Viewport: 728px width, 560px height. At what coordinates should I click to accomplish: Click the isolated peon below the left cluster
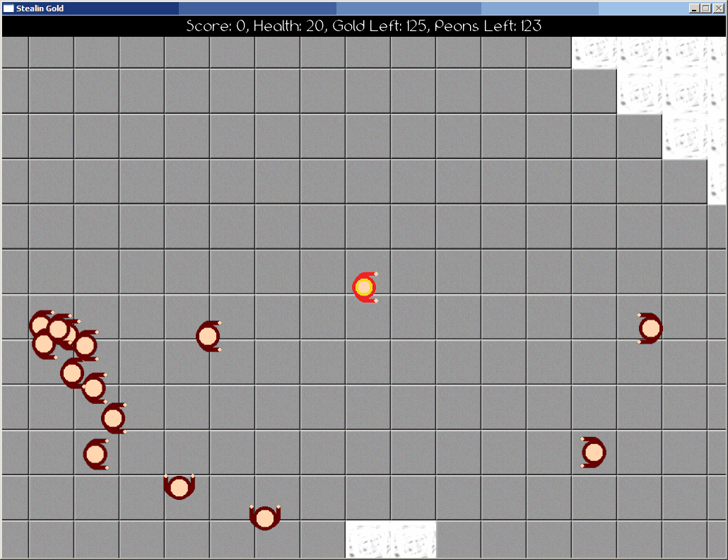[95, 454]
